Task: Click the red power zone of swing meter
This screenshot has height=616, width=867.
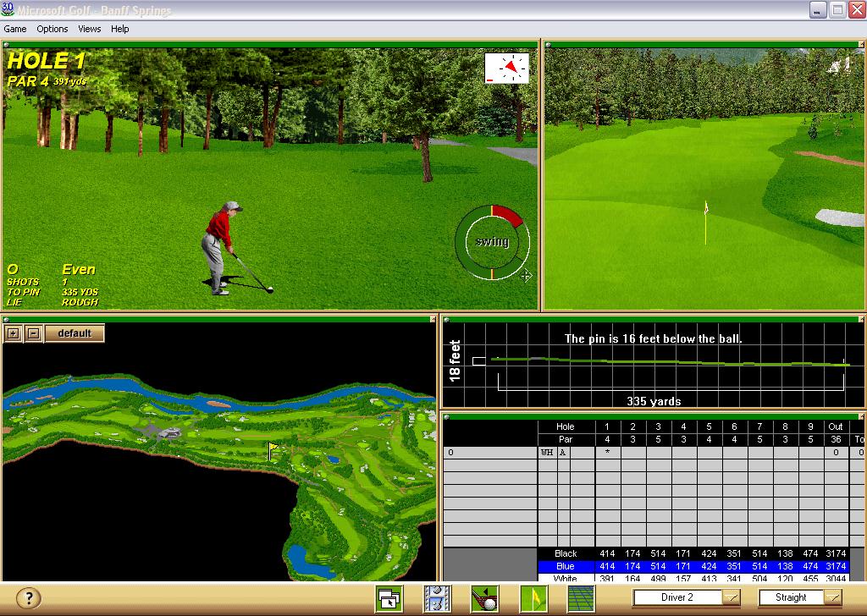Action: [508, 215]
